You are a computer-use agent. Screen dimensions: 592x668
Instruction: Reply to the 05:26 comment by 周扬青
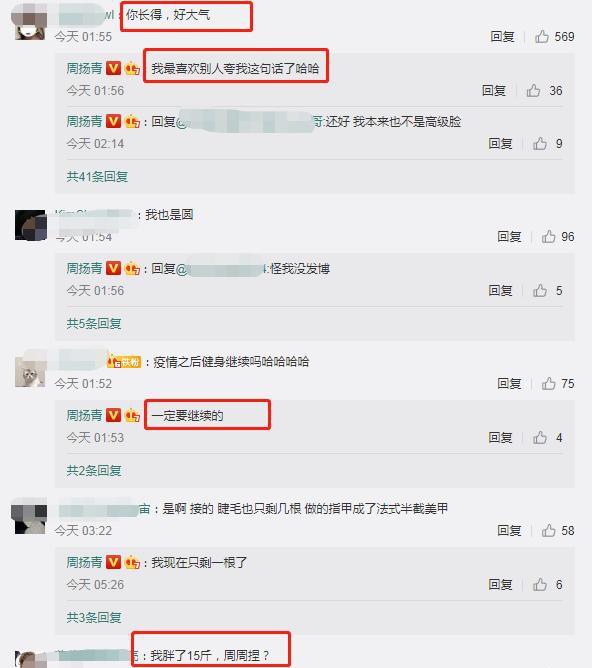[500, 584]
